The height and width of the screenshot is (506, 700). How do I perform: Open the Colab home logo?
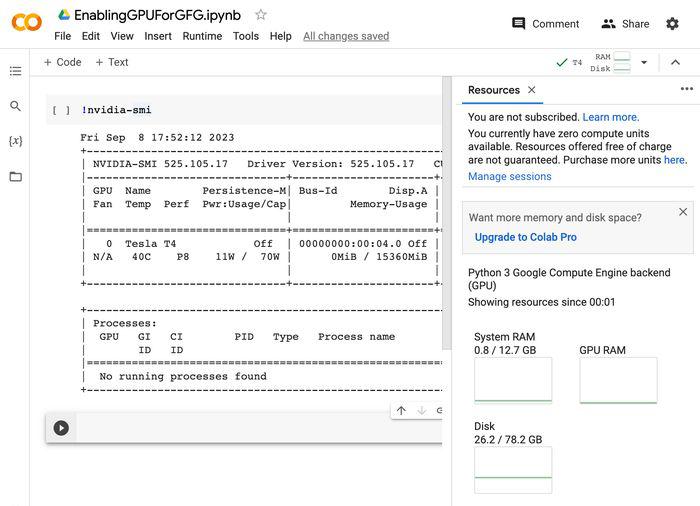click(26, 22)
